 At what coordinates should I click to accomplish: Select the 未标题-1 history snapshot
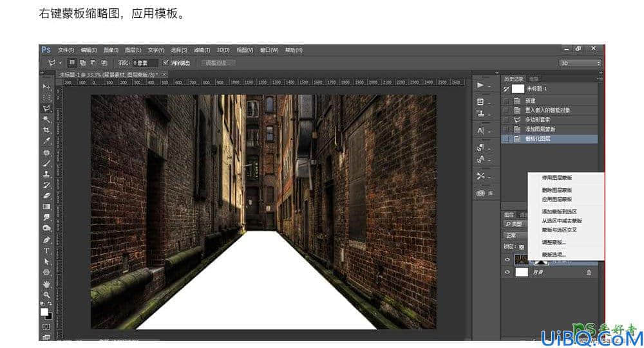(549, 89)
